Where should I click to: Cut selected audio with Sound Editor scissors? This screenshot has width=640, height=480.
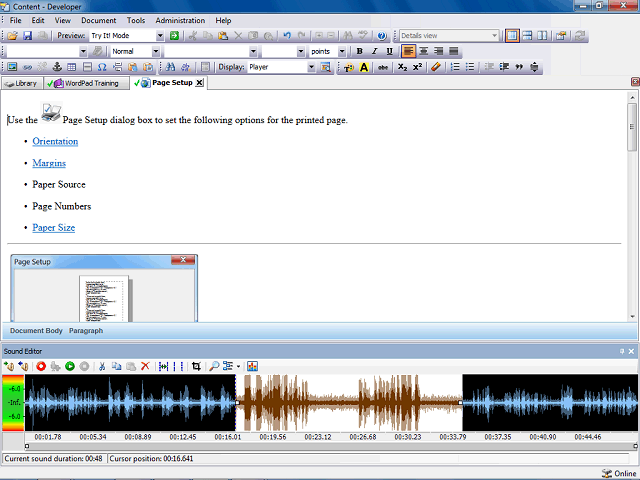point(102,366)
